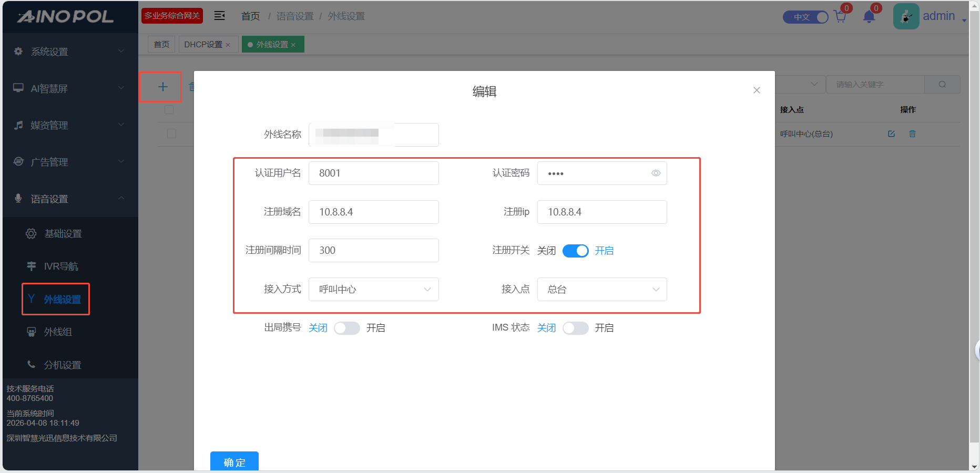This screenshot has height=473, width=980.
Task: Click 首页 in the breadcrumb
Action: [250, 16]
